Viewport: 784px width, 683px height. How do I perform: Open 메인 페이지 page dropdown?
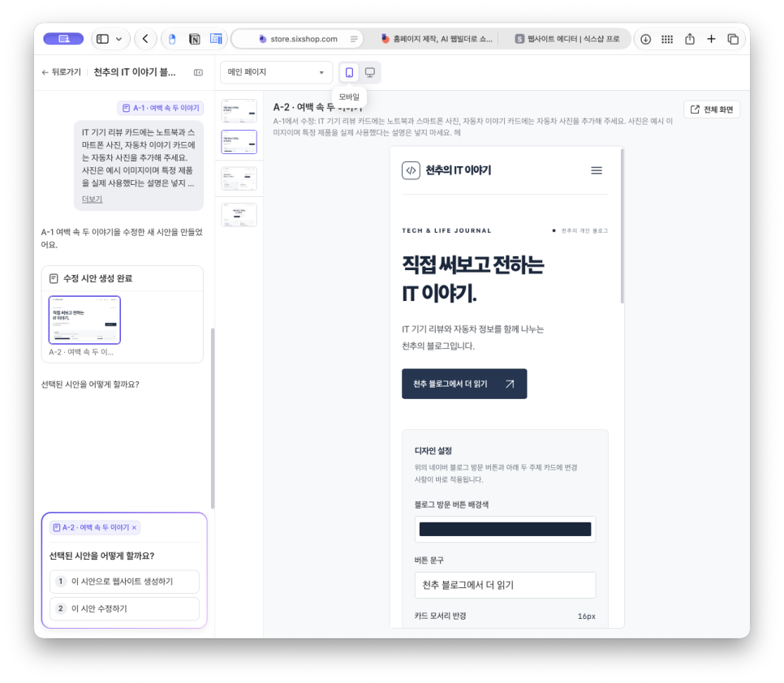[276, 72]
